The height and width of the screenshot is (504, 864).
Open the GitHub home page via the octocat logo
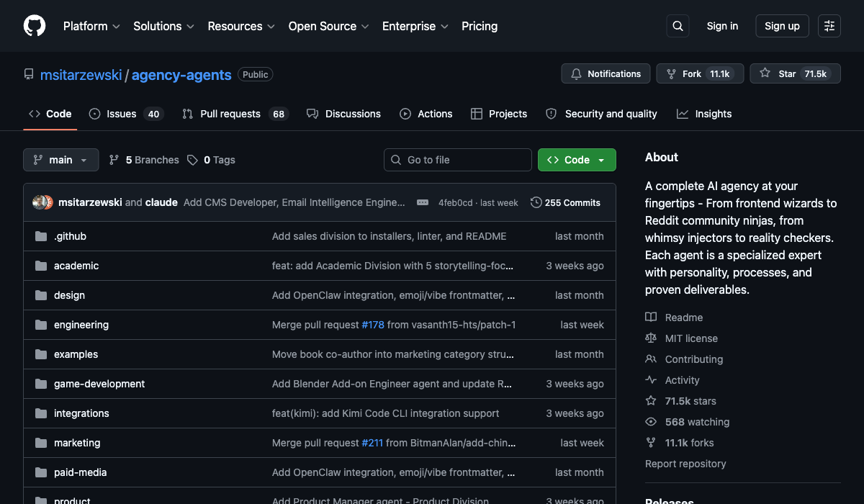tap(34, 26)
